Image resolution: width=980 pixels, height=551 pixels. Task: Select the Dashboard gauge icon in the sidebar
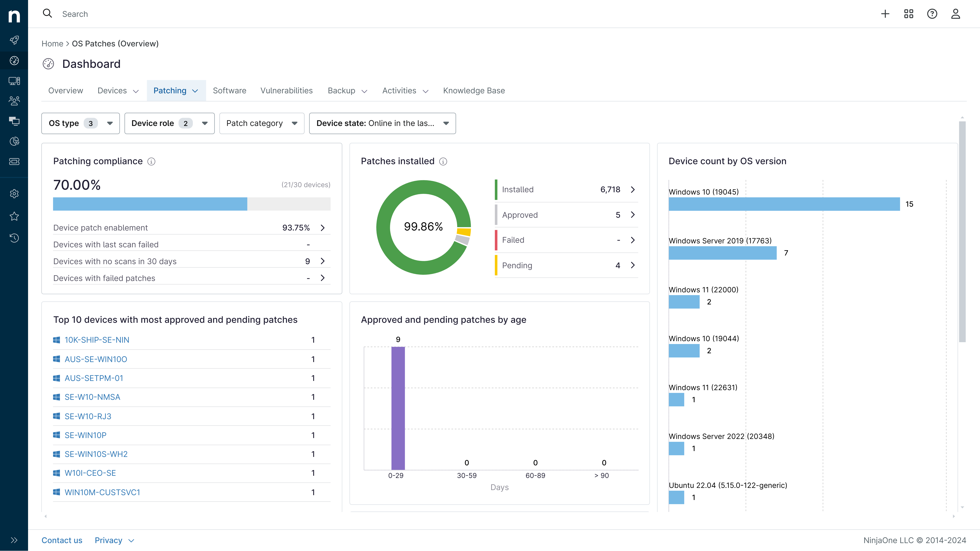14,60
